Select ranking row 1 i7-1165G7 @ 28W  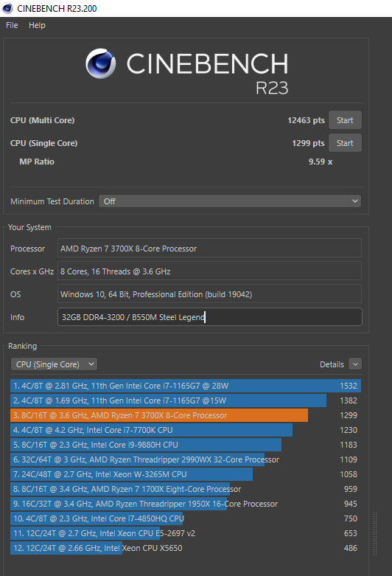(x=186, y=386)
